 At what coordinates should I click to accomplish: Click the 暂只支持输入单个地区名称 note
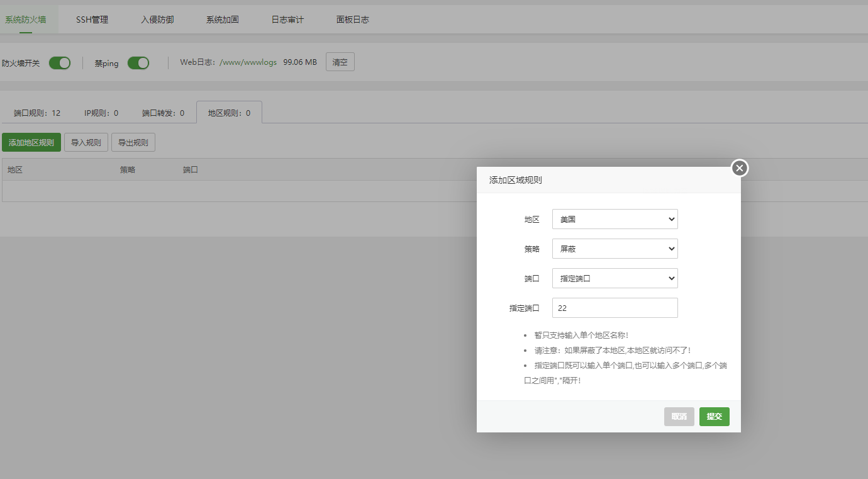click(x=581, y=335)
